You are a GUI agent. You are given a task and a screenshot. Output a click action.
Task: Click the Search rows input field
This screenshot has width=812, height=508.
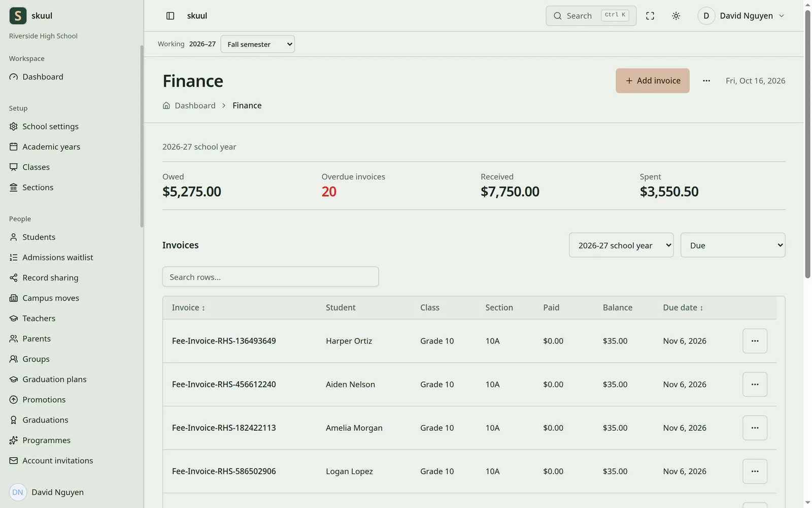[270, 277]
